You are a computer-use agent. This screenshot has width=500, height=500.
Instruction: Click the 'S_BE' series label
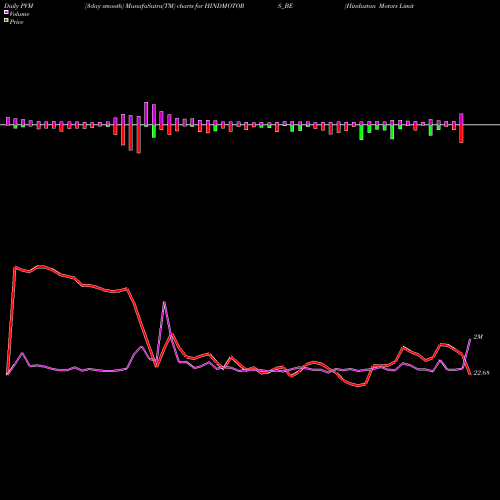click(285, 6)
